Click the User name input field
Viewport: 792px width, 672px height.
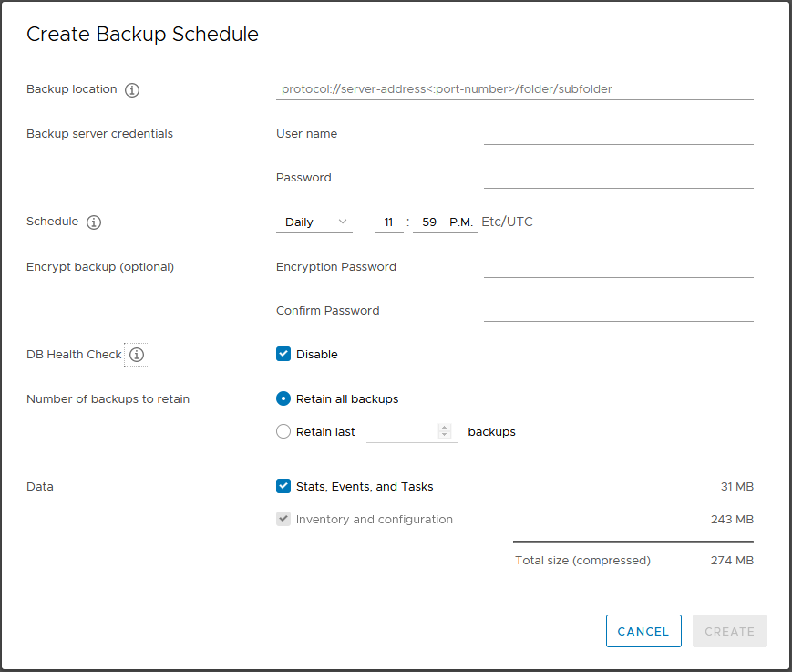[619, 134]
